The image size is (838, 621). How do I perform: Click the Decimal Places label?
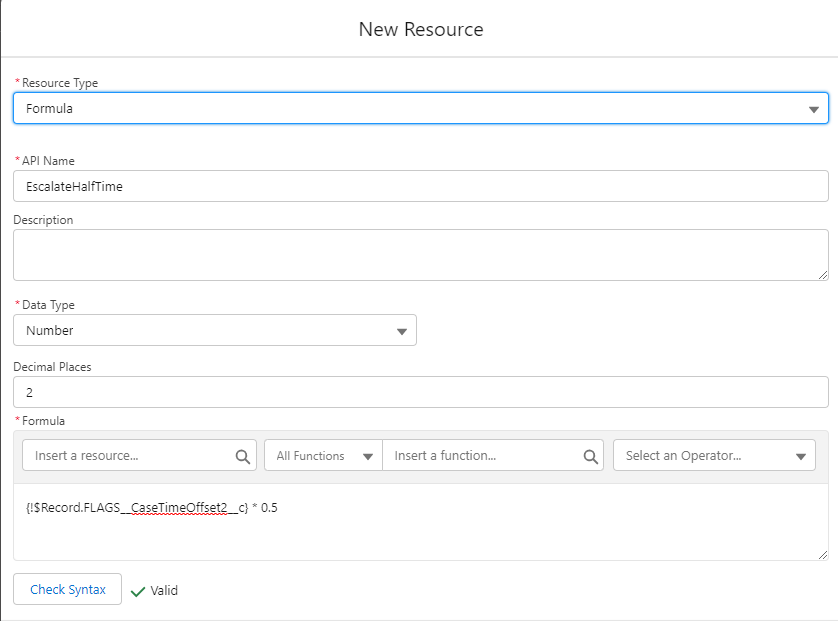[52, 367]
